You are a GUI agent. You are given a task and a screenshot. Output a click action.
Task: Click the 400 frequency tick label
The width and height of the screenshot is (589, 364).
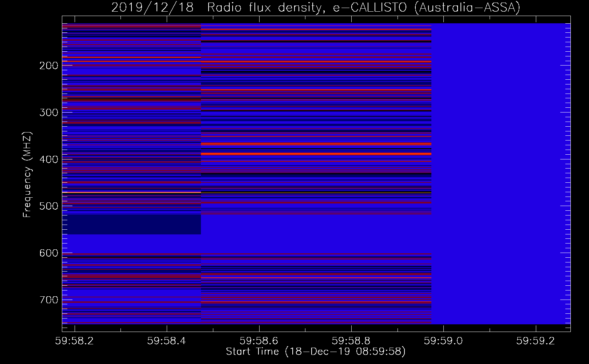[x=49, y=159]
